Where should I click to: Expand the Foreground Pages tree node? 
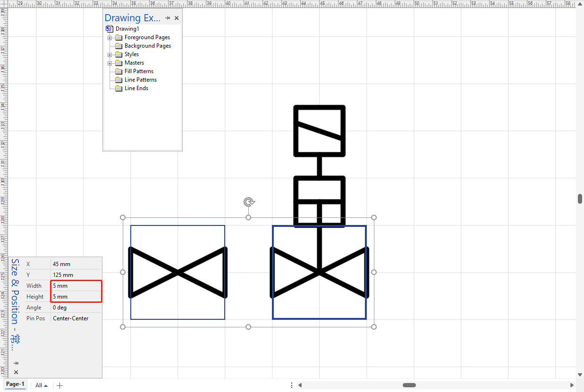click(110, 38)
